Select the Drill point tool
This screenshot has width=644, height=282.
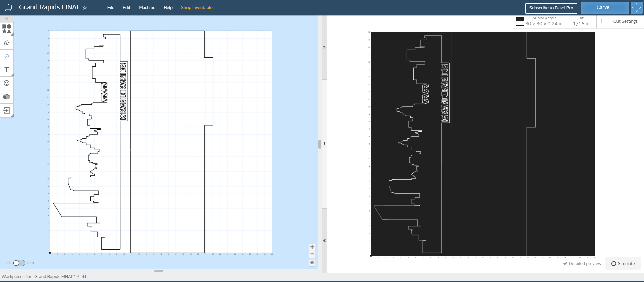point(7,56)
